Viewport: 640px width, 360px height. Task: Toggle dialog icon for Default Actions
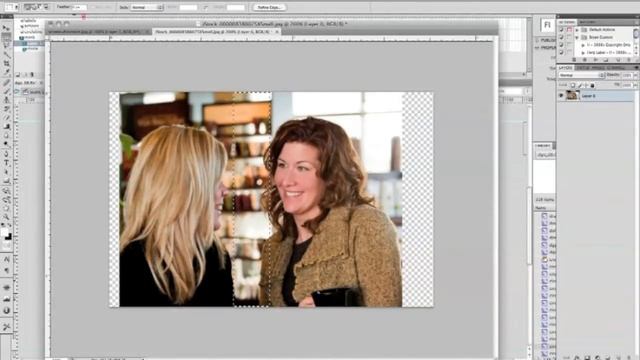coord(569,30)
